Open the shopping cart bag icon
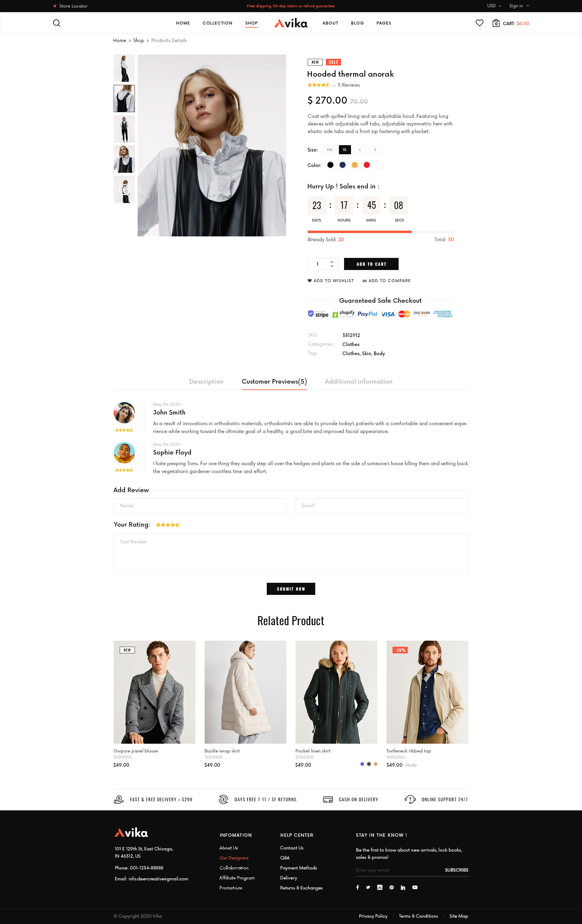 pos(496,23)
